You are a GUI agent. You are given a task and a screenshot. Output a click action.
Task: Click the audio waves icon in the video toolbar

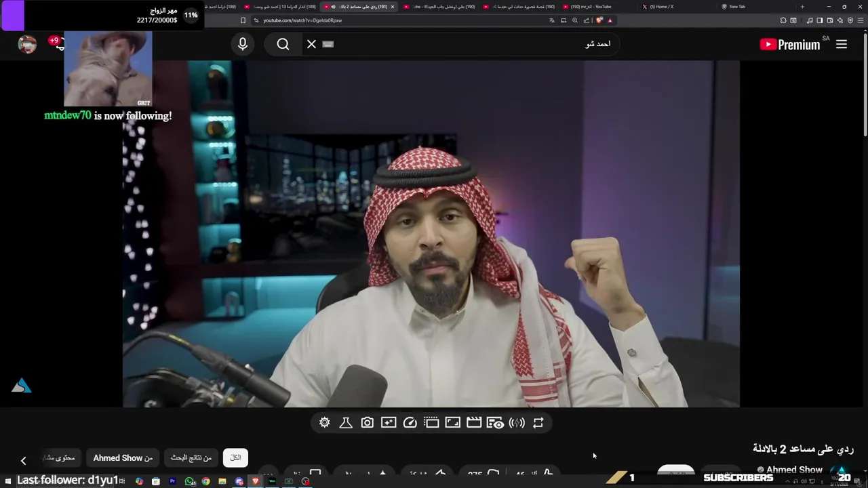click(x=517, y=423)
